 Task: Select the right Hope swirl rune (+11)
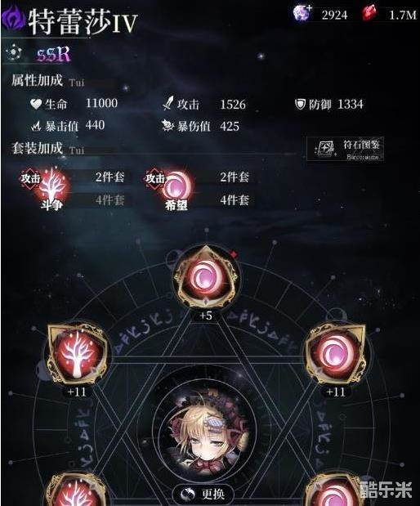[x=335, y=354]
